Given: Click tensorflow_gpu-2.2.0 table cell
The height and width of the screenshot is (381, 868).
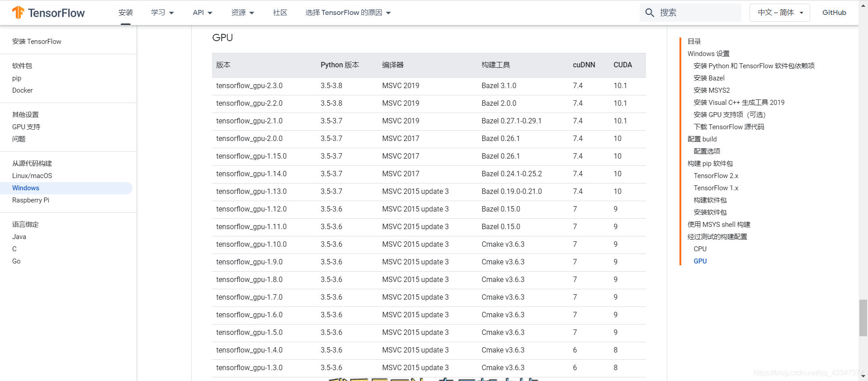Looking at the screenshot, I should (x=250, y=103).
